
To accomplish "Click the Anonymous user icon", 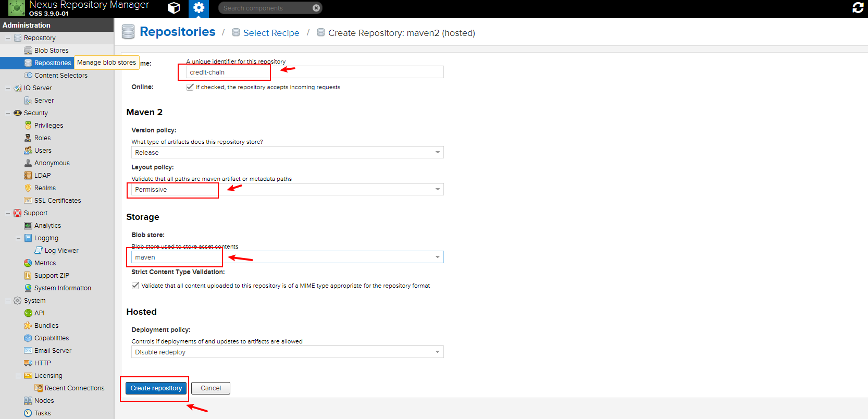I will pyautogui.click(x=28, y=163).
